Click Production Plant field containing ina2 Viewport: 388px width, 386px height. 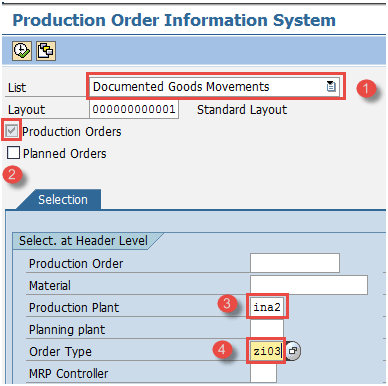[267, 307]
